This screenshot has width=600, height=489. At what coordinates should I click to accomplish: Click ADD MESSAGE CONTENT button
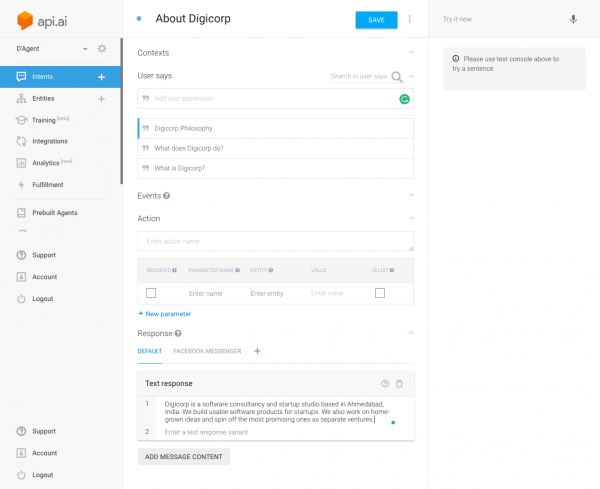tap(184, 457)
